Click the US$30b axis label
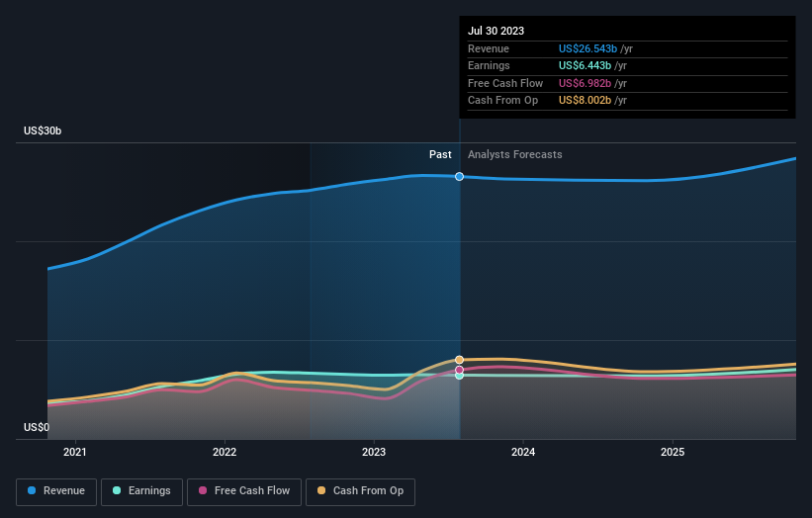 tap(43, 130)
